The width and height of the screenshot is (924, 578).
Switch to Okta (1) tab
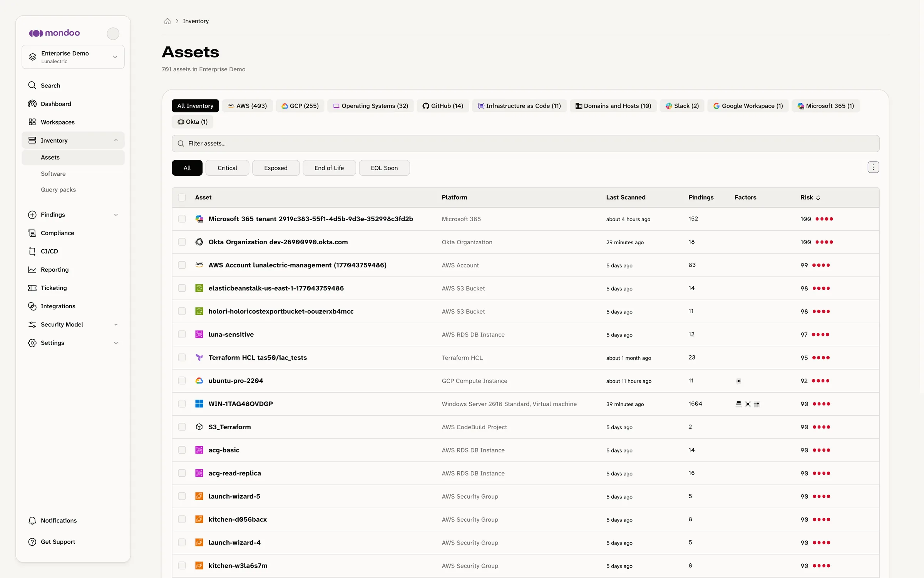pyautogui.click(x=192, y=122)
